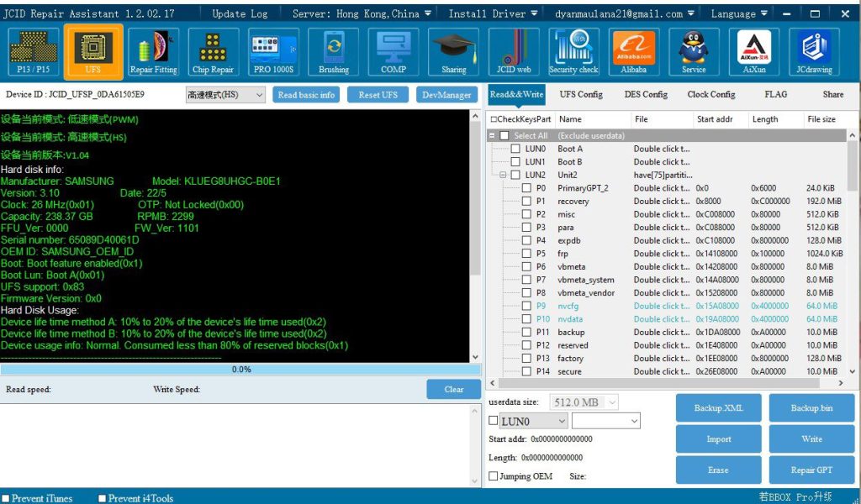Click the Reset UFS button

(x=378, y=95)
